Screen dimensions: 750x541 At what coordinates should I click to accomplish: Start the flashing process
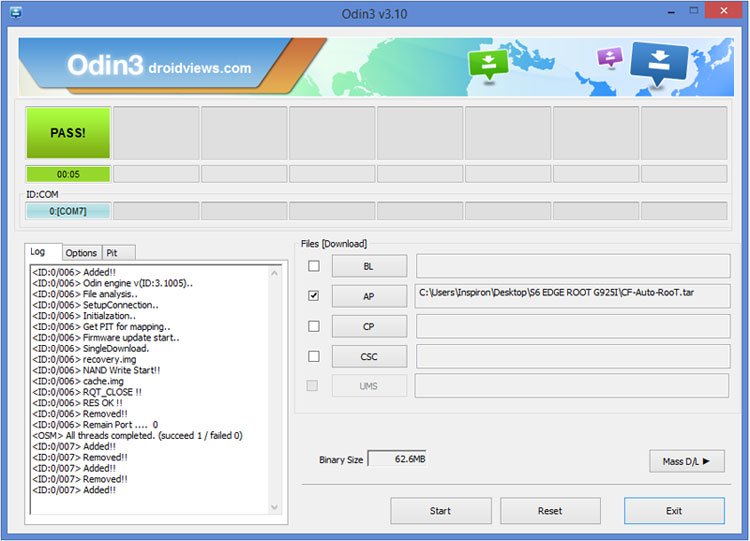point(441,511)
